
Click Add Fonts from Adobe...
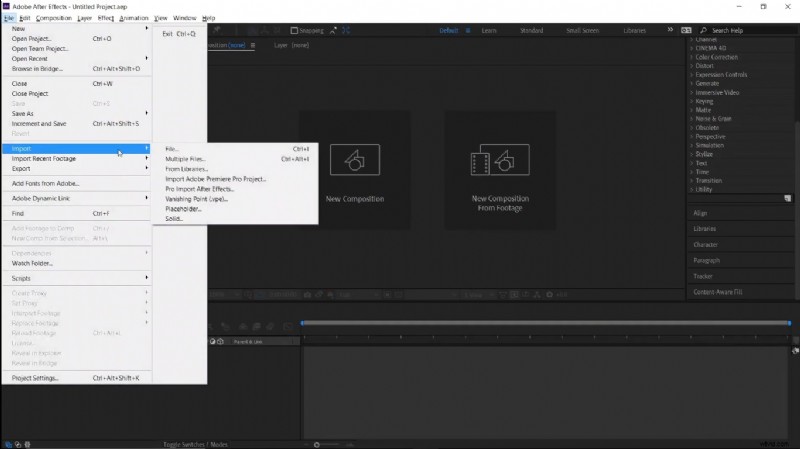pos(77,183)
